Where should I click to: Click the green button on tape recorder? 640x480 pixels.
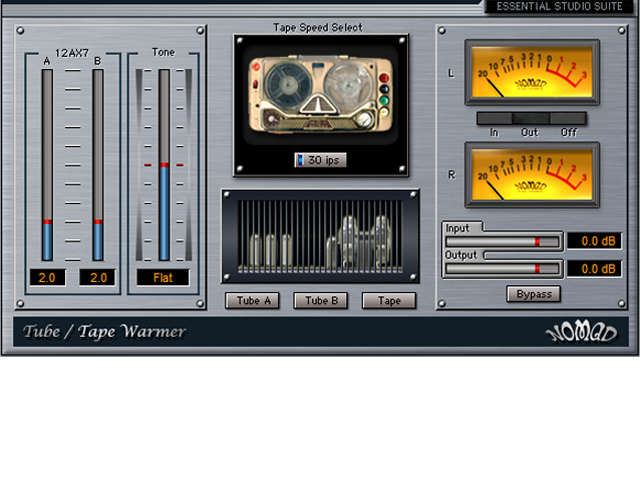tap(384, 100)
